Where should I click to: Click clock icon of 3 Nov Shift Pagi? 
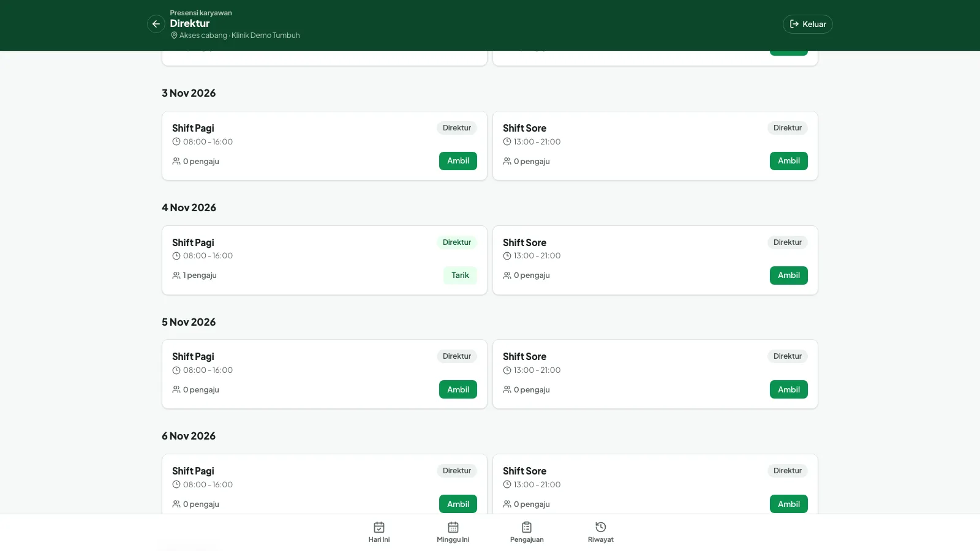coord(176,141)
